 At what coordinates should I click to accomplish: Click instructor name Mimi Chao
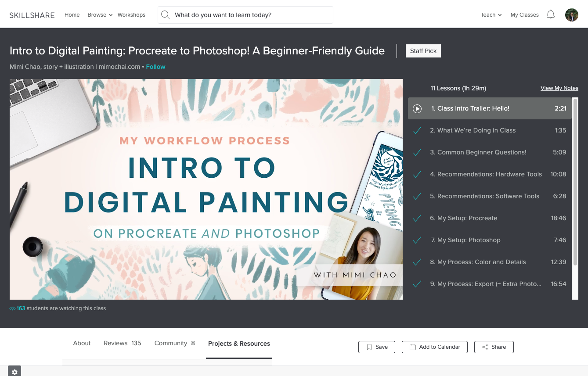click(75, 67)
